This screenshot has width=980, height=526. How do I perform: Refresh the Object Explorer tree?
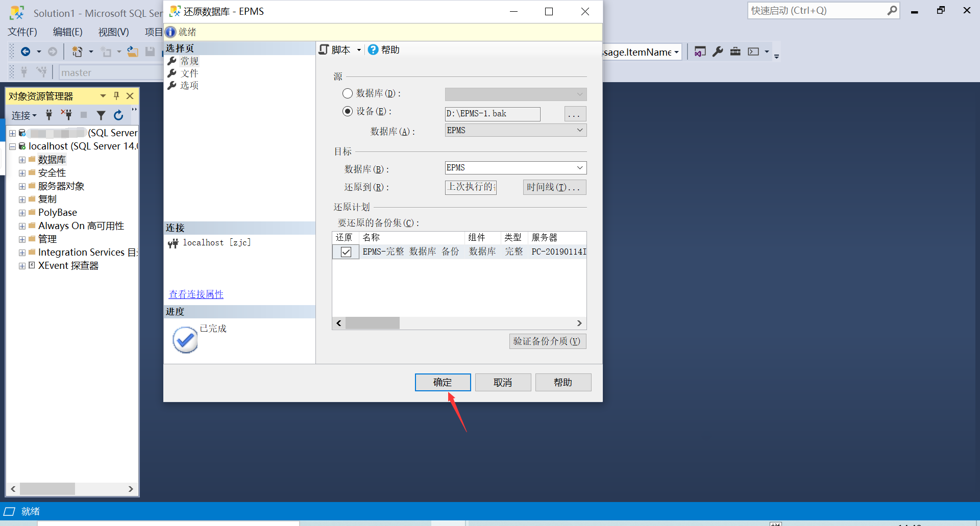(118, 115)
